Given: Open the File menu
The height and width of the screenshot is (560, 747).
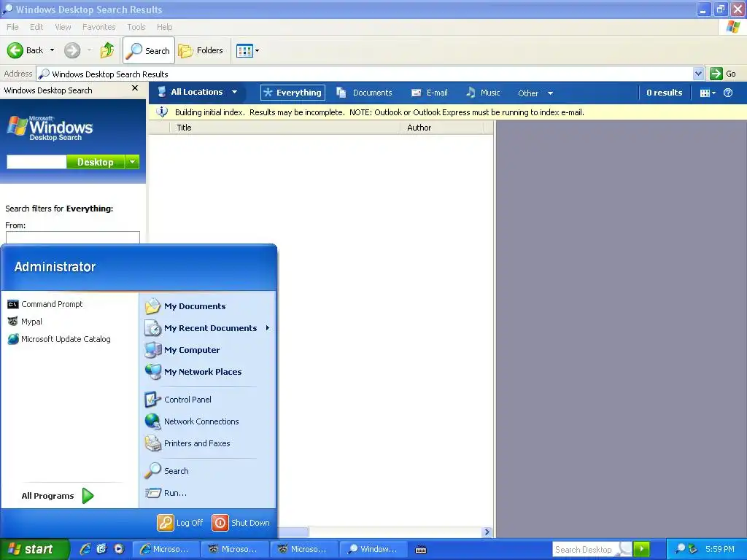Looking at the screenshot, I should [x=12, y=27].
